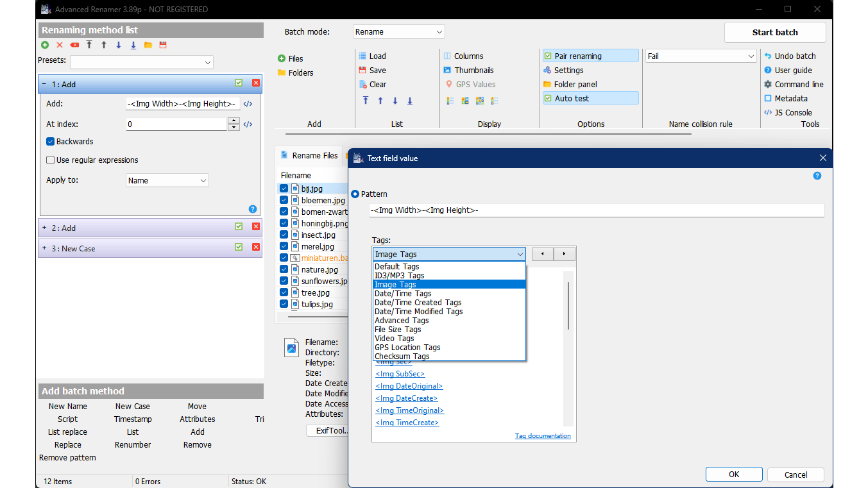The image size is (868, 488).
Task: Switch to the Rename Files tab
Action: 309,155
